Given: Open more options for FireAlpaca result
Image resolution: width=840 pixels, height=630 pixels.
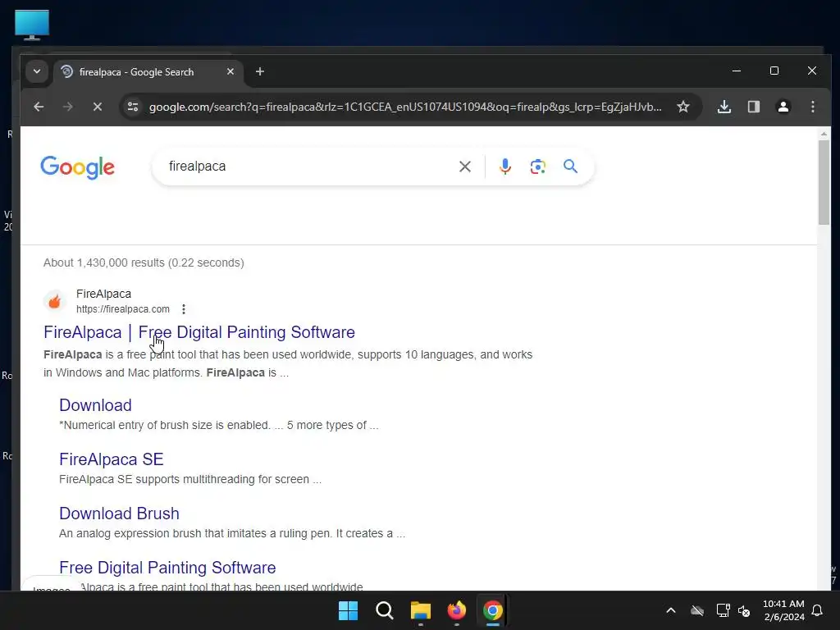Looking at the screenshot, I should (184, 309).
